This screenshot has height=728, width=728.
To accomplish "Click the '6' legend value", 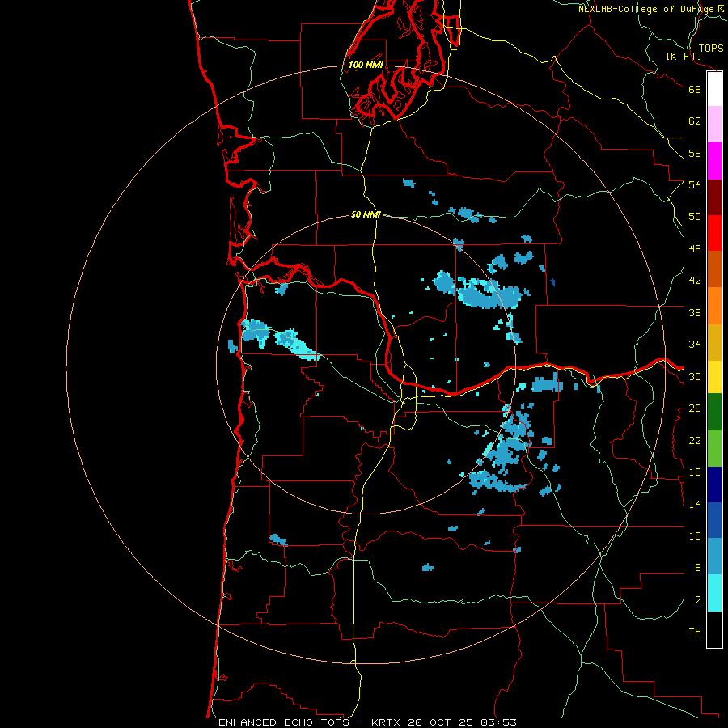I will pyautogui.click(x=698, y=568).
